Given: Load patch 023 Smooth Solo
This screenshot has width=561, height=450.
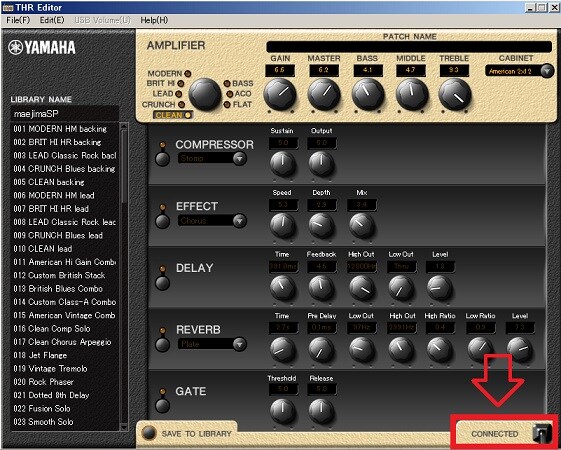Looking at the screenshot, I should coord(64,422).
